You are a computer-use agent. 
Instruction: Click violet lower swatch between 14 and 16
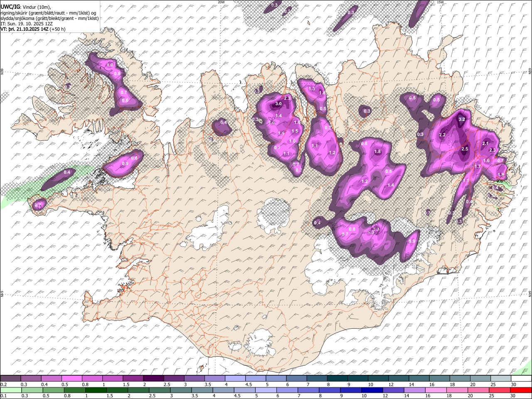[414, 390]
